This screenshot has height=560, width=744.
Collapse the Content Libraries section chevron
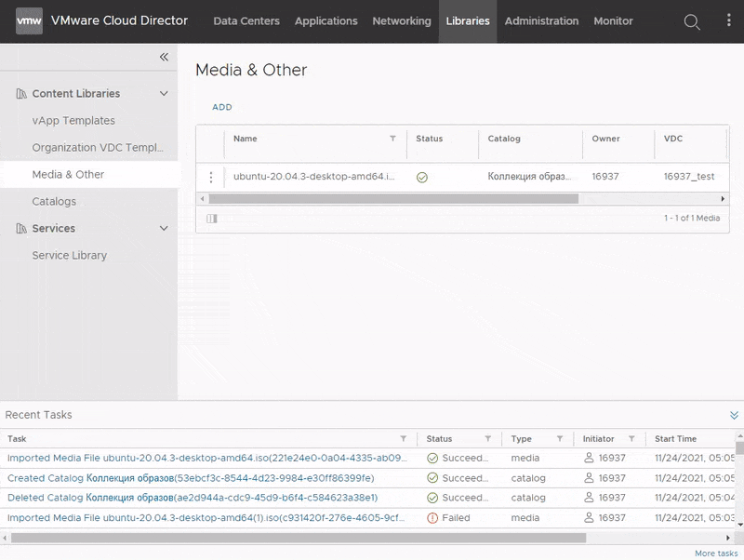[x=164, y=94]
